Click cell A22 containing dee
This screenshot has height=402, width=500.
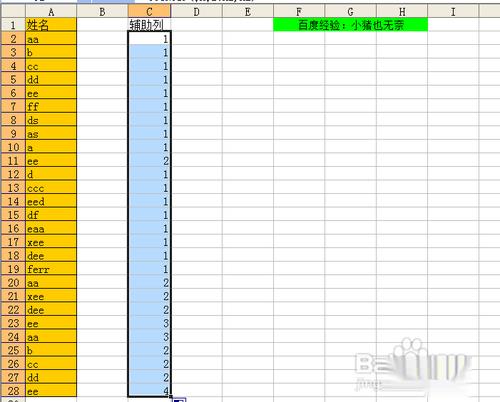(51, 310)
